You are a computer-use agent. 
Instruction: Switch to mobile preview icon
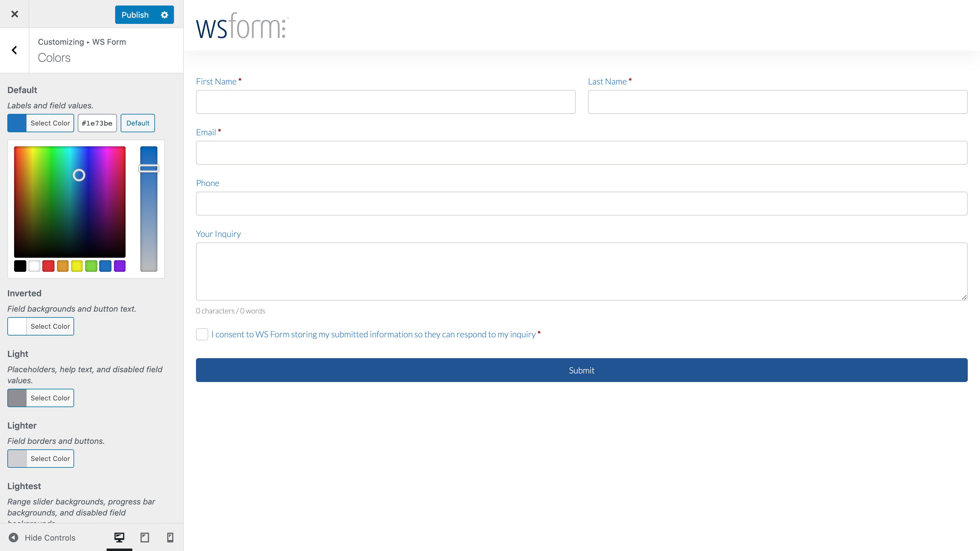170,537
